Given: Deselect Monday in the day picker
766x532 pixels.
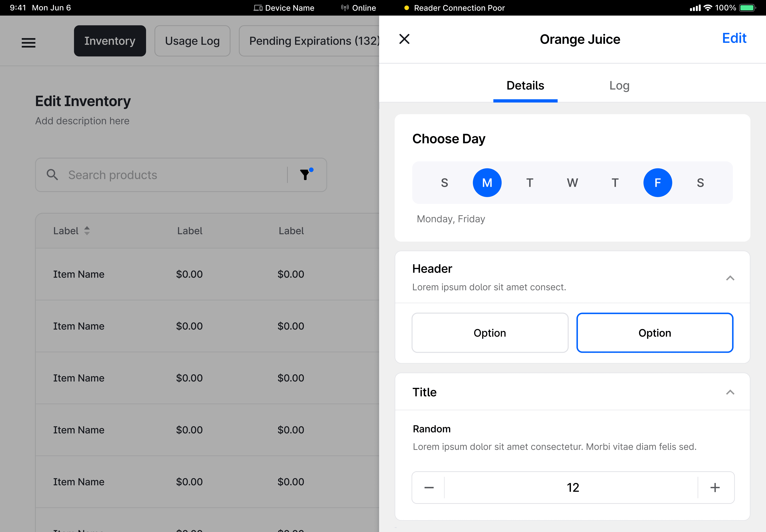Looking at the screenshot, I should coord(487,183).
